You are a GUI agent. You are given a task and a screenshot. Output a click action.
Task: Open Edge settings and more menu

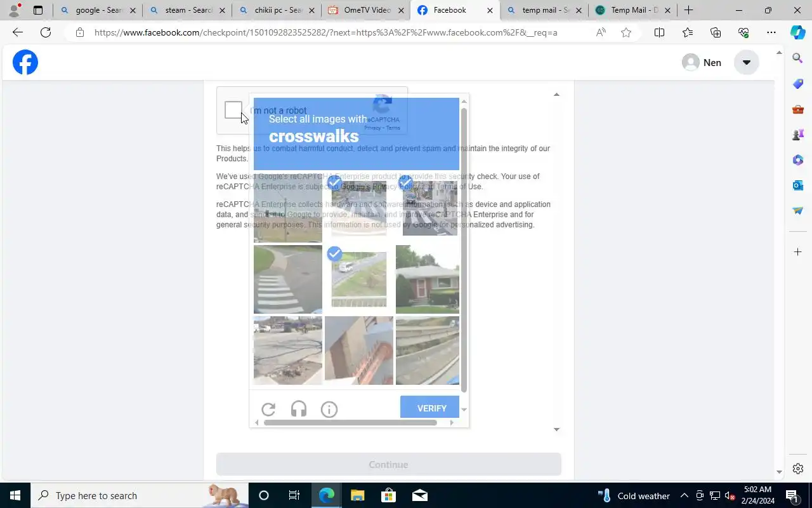coord(771,32)
